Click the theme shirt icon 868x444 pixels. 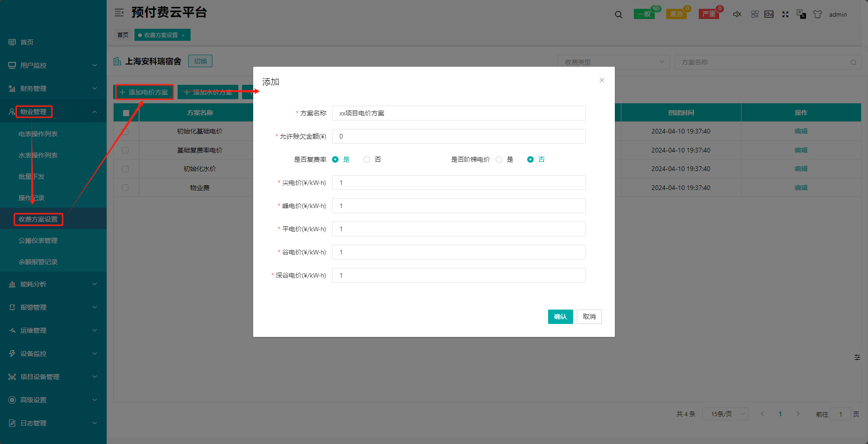tap(817, 14)
